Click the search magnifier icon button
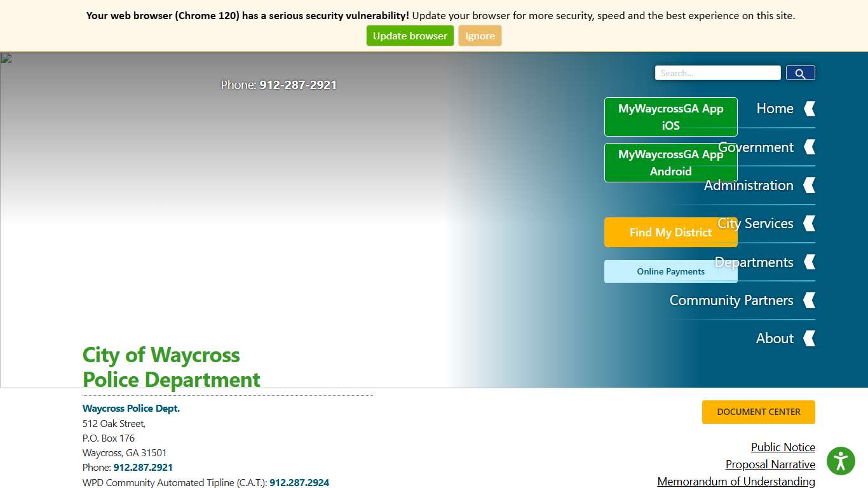This screenshot has width=868, height=488. pyautogui.click(x=800, y=73)
